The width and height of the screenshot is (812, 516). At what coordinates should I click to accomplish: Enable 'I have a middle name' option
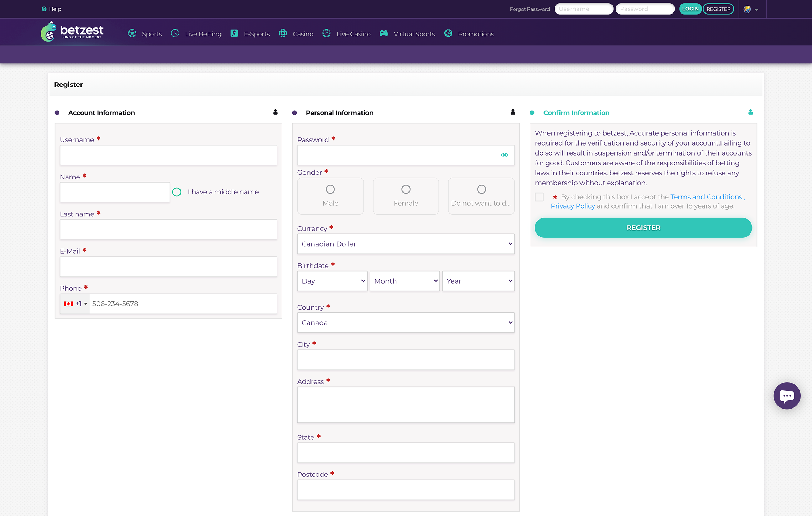click(177, 192)
